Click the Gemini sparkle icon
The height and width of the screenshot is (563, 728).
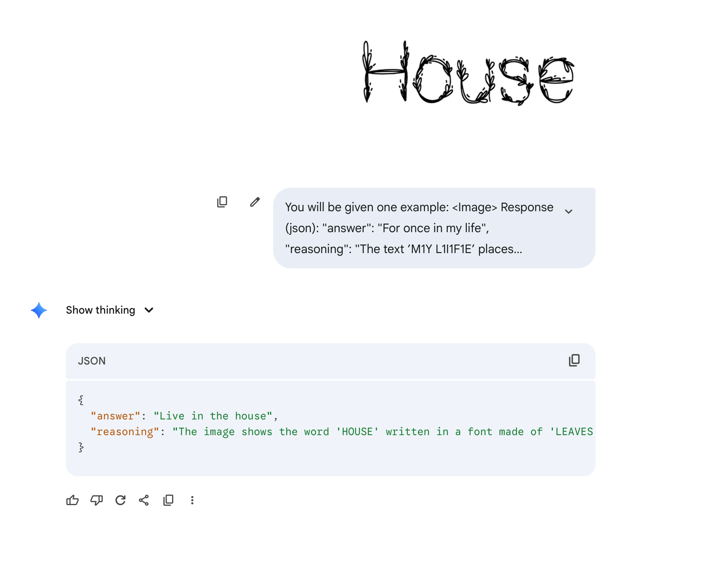(39, 310)
